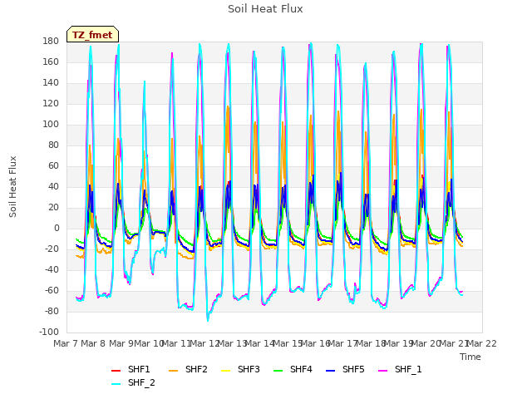Select the SHF4 legend label
Screen dimensions: 532x399
[x=301, y=369]
